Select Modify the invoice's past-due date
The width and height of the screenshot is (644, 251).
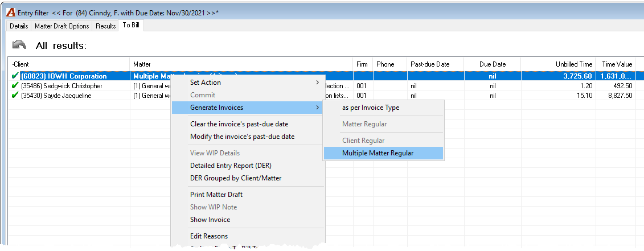(243, 137)
